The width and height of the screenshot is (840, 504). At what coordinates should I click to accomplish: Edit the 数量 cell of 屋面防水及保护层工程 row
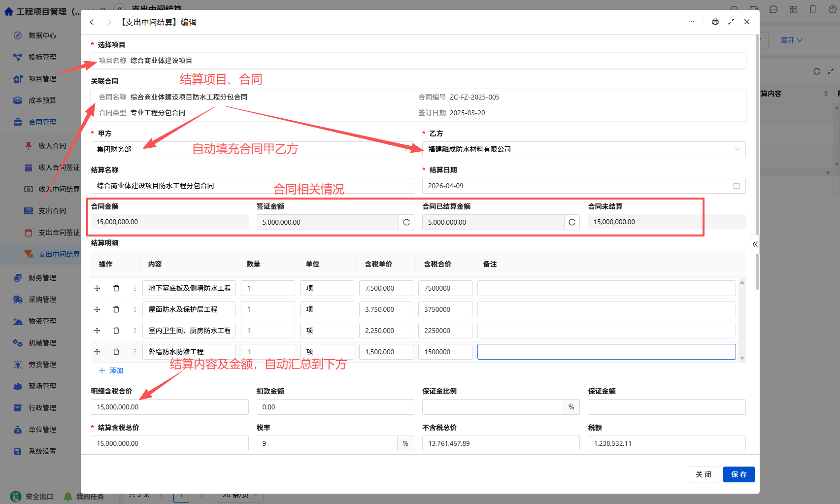point(268,309)
